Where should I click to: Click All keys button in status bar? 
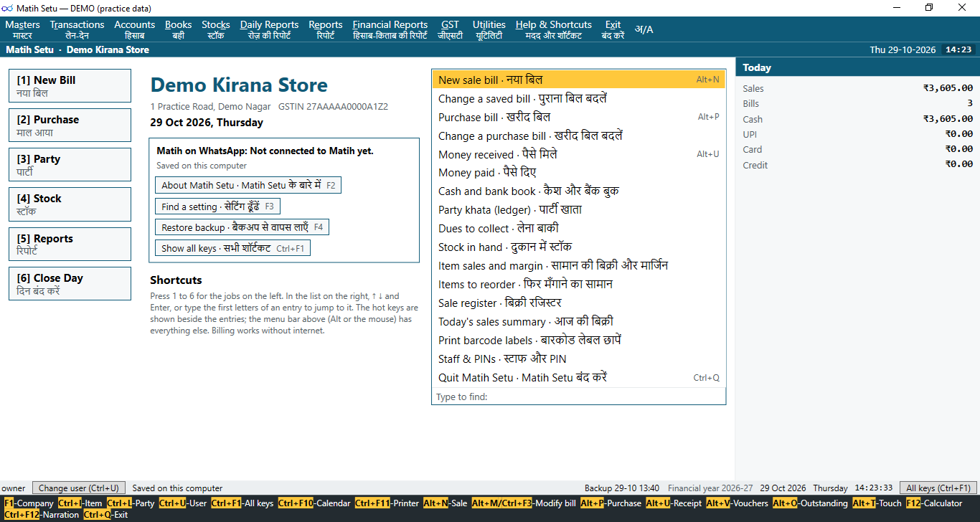tap(939, 488)
